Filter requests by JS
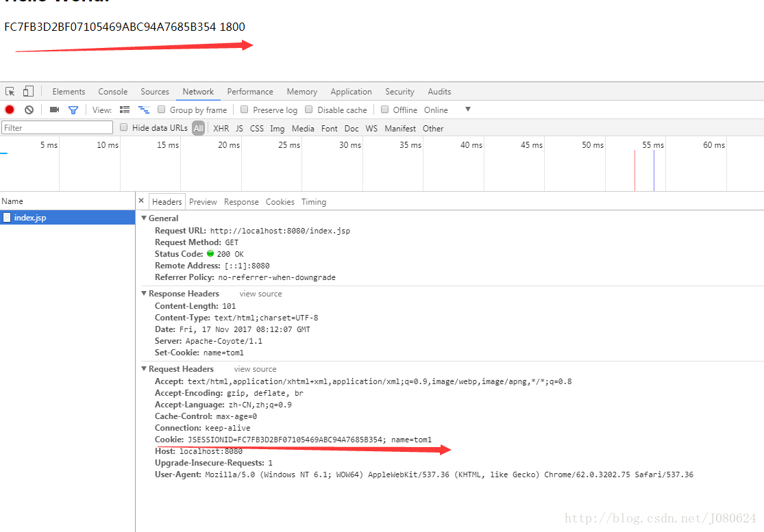The width and height of the screenshot is (764, 532). click(x=239, y=129)
